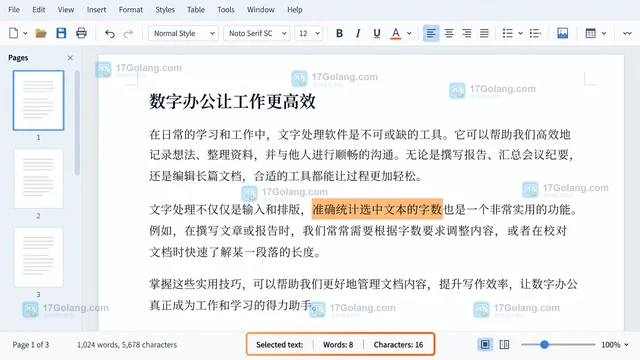The height and width of the screenshot is (360, 640).
Task: Expand the font color dropdown arrow
Action: [x=409, y=33]
